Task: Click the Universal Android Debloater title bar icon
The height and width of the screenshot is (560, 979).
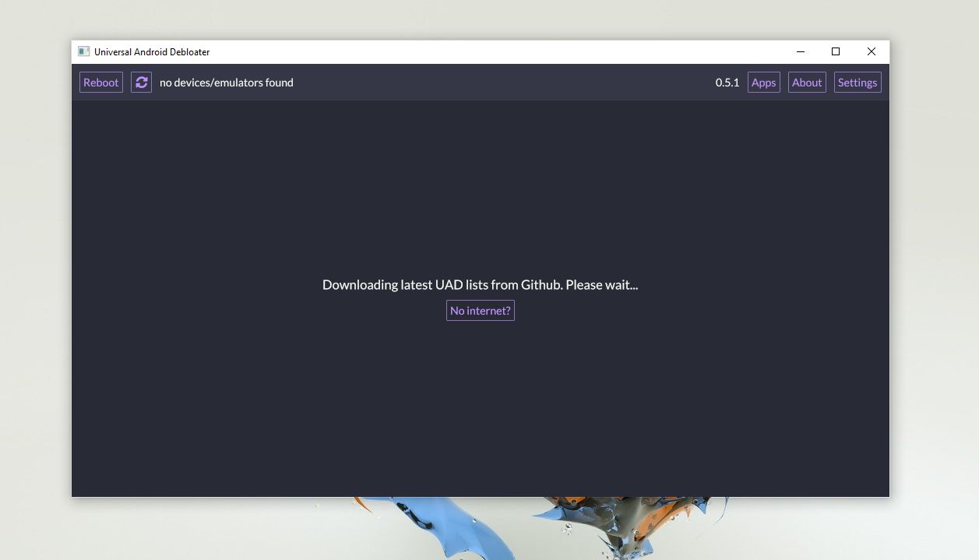Action: (84, 51)
